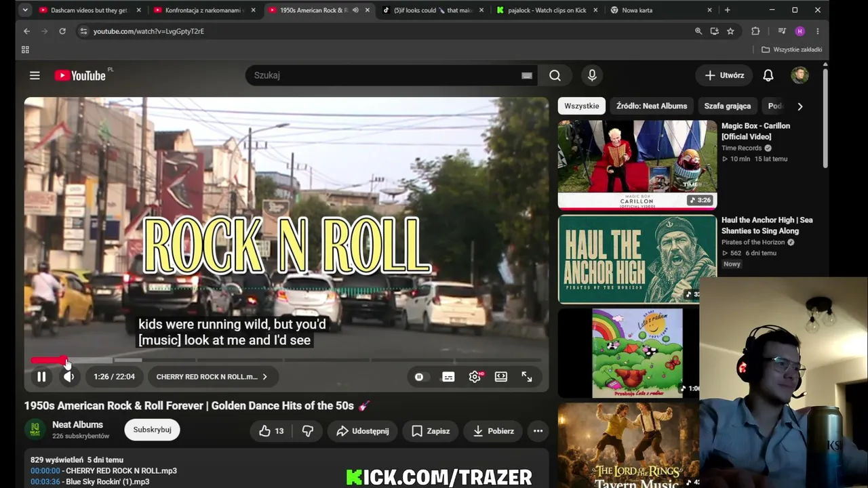Open the bookmarks bar apps grid
The width and height of the screenshot is (868, 488).
(25, 49)
